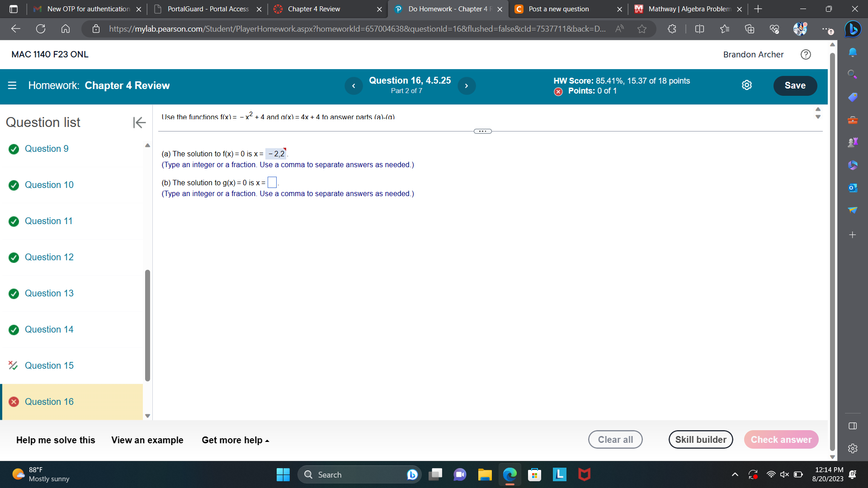Open Edge browser favorites star icon

[x=725, y=29]
